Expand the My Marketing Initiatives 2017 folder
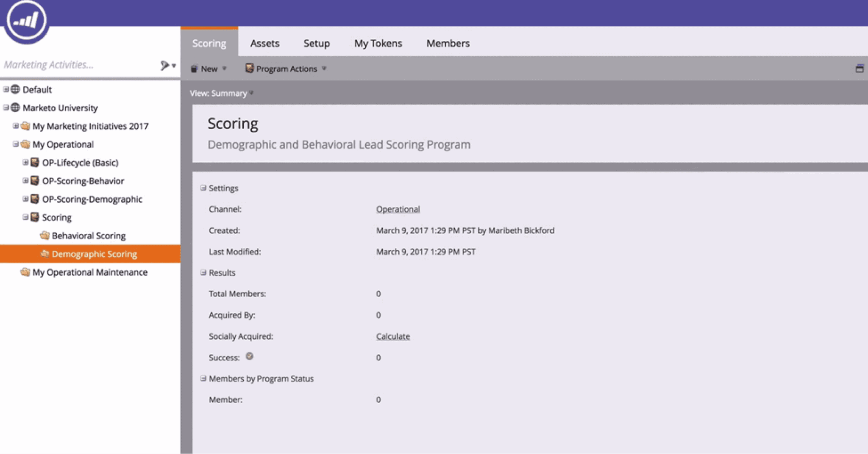Screen dimensions: 868x454 coord(16,126)
